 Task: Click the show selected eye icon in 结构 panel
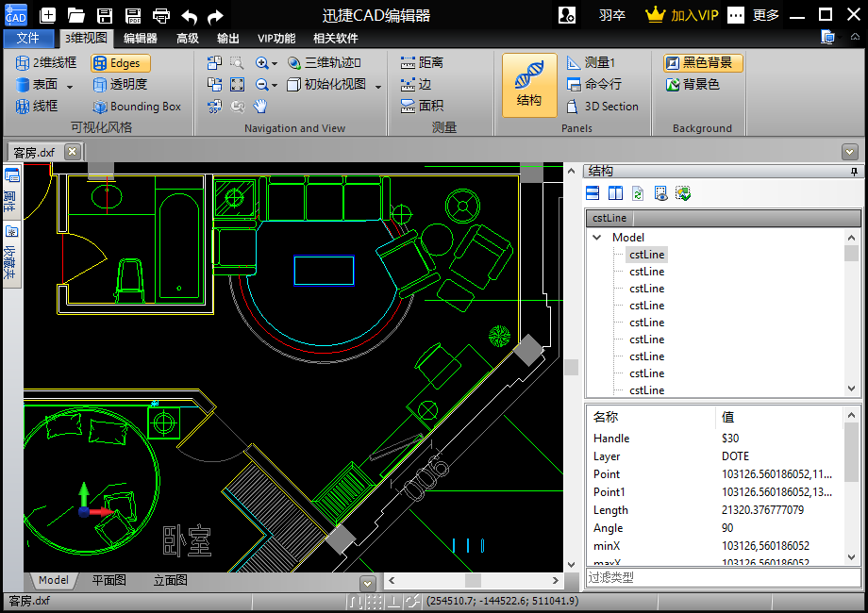[660, 193]
